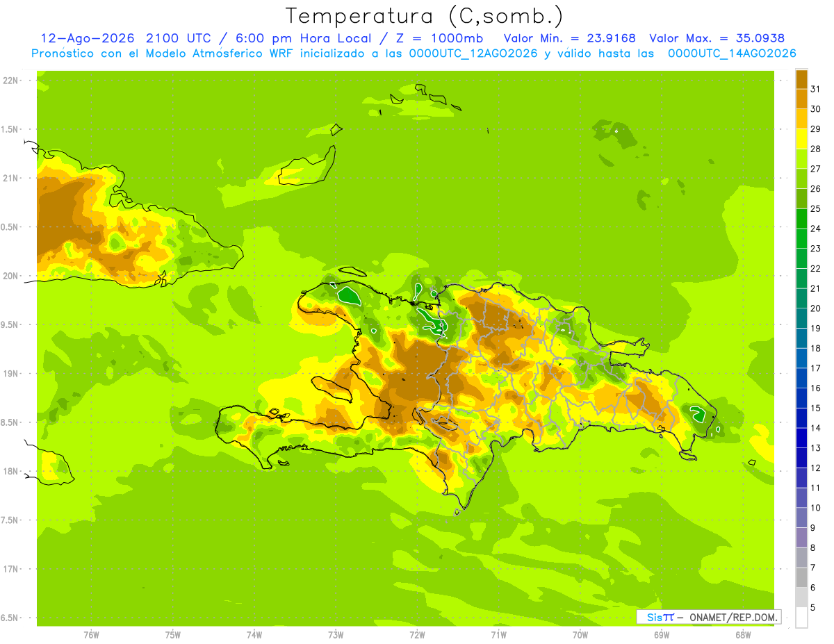834x644 pixels.
Task: Click the "Valor Max. = 35.0938" value
Action: pos(717,38)
